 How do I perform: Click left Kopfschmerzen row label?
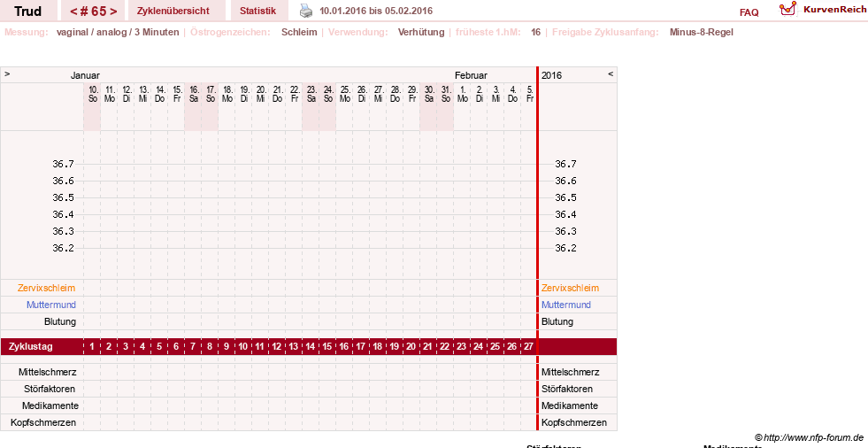coord(43,422)
